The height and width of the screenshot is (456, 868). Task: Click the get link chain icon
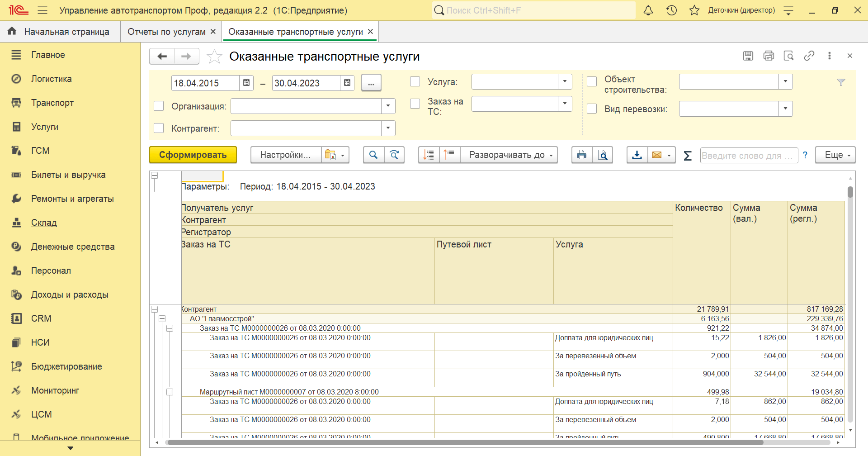tap(809, 56)
